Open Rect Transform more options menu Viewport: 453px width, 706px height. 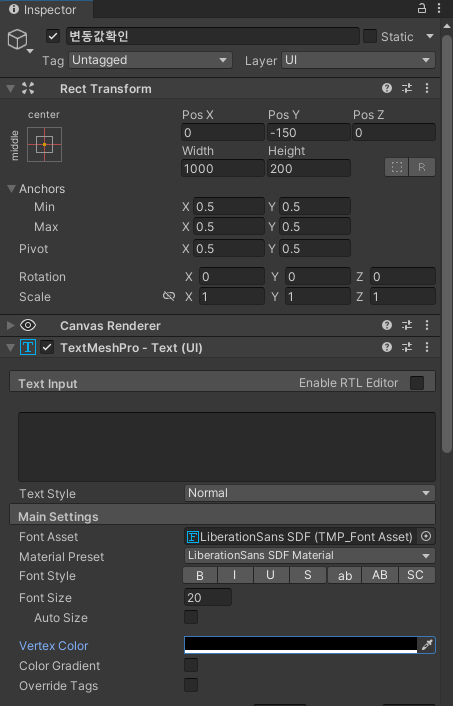pos(427,88)
